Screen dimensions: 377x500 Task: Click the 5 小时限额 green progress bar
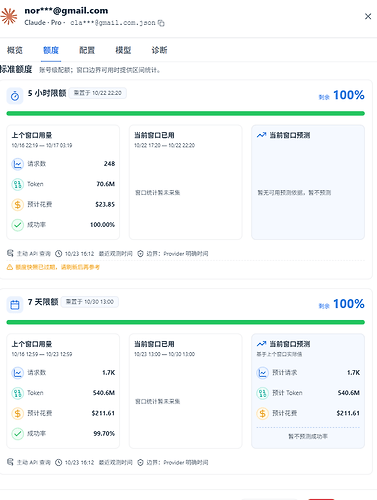[186, 114]
